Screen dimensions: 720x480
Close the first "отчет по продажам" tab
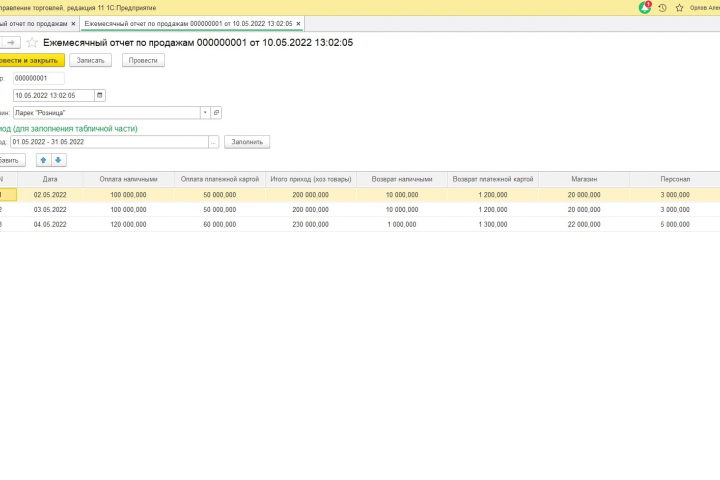(73, 23)
